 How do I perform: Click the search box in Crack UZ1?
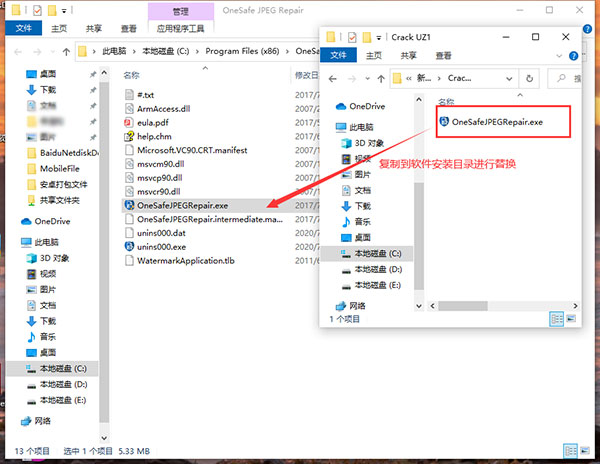(x=565, y=78)
